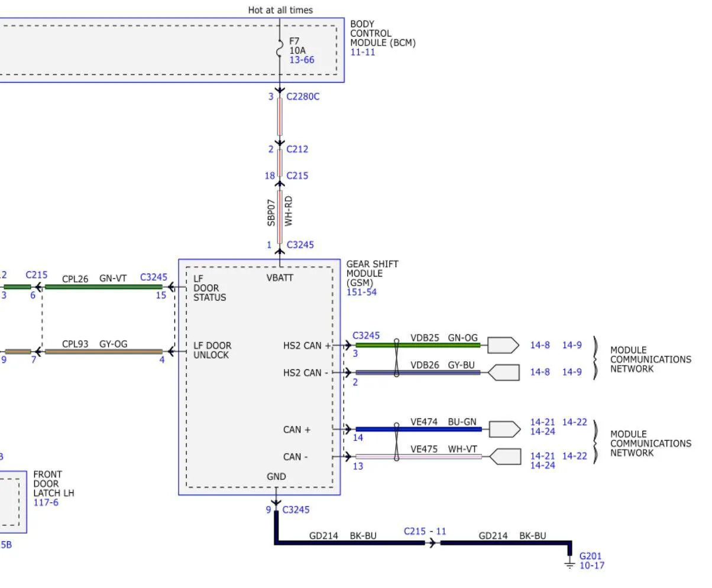This screenshot has height=588, width=712.
Task: Open Front Door Latch LH reference 117-6
Action: (46, 502)
